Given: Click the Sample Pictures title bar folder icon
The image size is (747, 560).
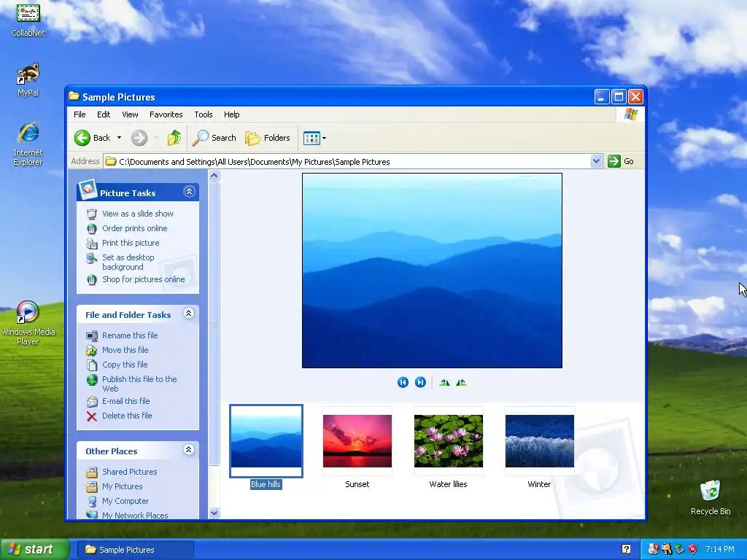Looking at the screenshot, I should click(74, 96).
